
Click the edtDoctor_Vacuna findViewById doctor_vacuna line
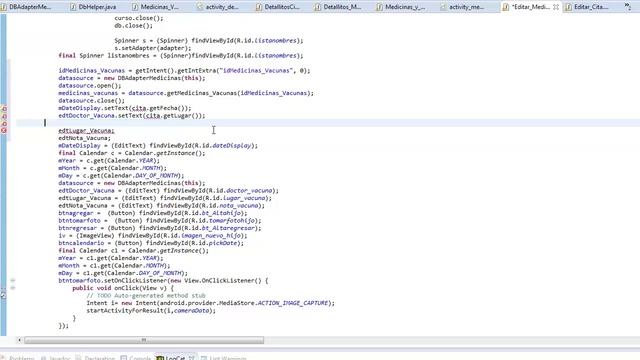(169, 191)
